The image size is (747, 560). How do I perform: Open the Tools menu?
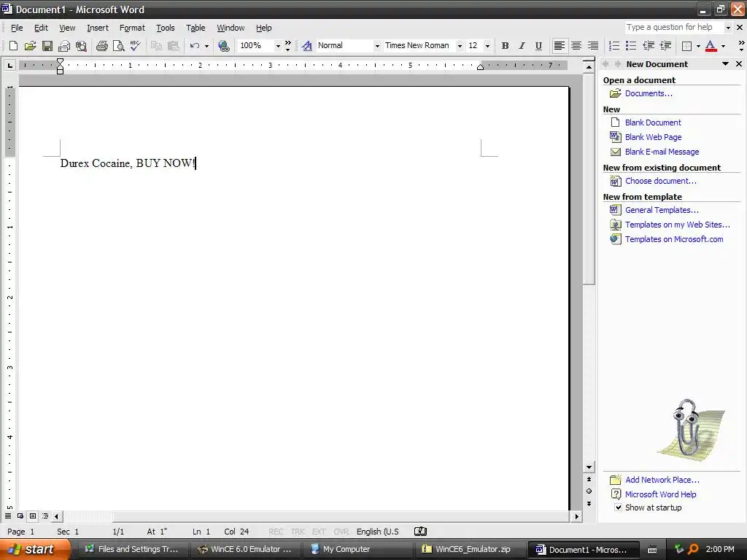(x=166, y=28)
